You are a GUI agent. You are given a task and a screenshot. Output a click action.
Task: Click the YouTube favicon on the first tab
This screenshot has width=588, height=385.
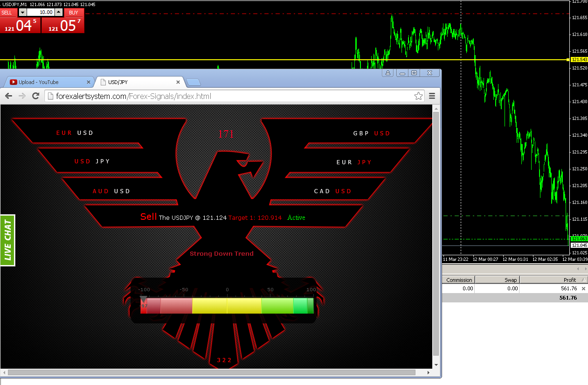pyautogui.click(x=14, y=82)
